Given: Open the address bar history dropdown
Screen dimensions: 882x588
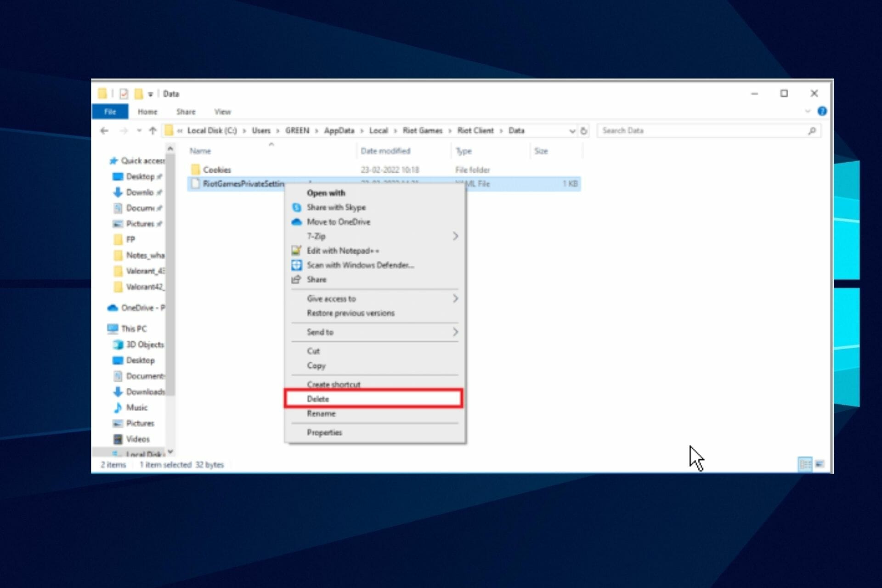Looking at the screenshot, I should [x=572, y=131].
